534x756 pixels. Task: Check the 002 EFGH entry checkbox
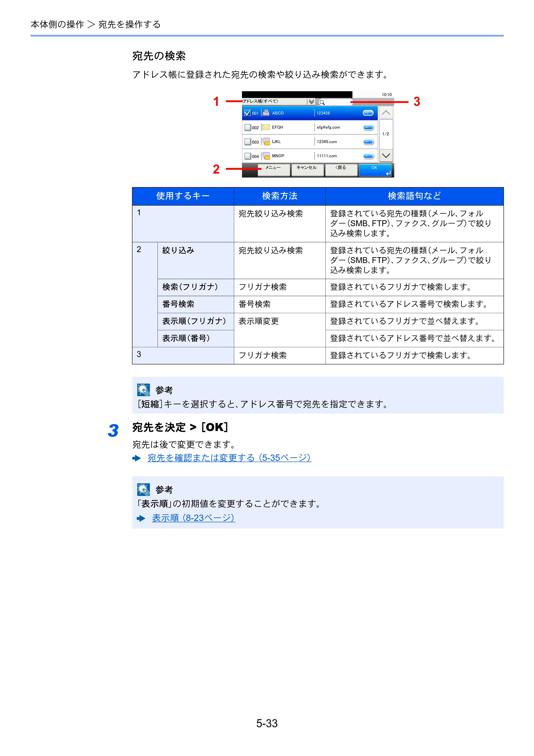(x=248, y=127)
